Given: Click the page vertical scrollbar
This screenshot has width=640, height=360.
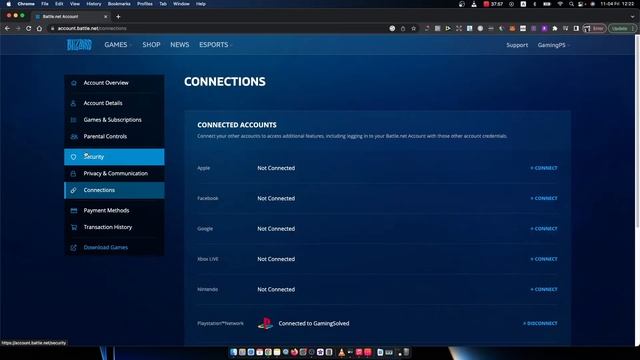Looking at the screenshot, I should pyautogui.click(x=637, y=131).
